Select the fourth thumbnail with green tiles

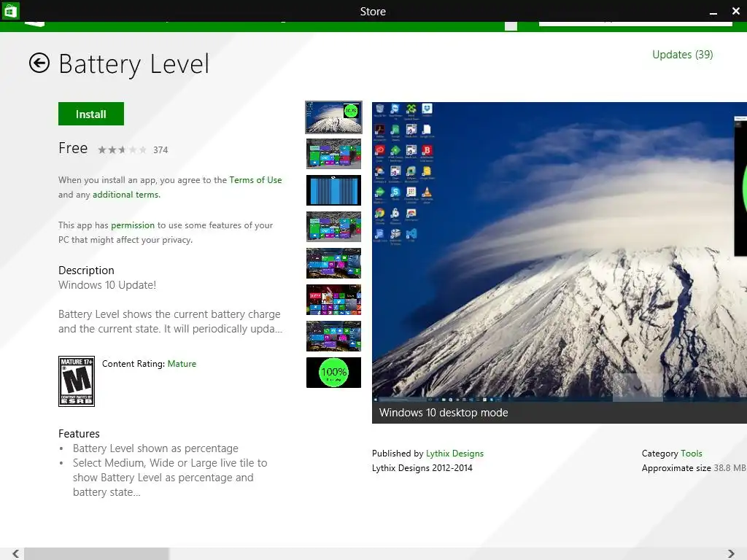pos(333,227)
